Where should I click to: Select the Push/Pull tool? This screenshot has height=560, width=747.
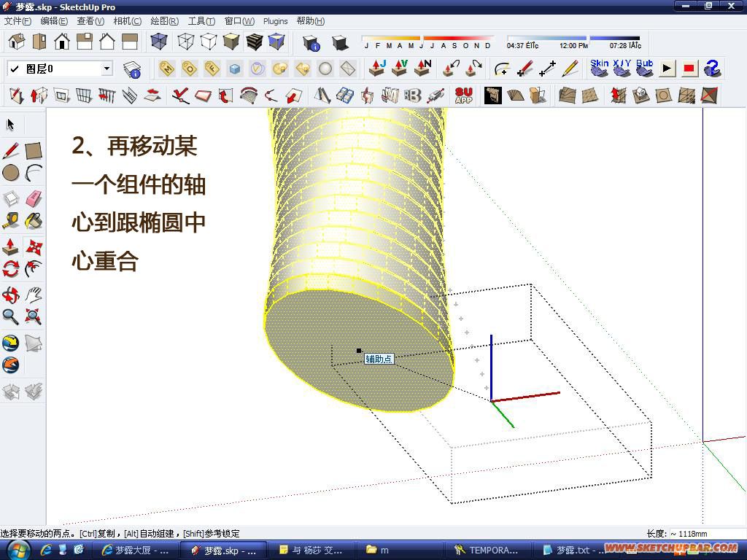(11, 247)
